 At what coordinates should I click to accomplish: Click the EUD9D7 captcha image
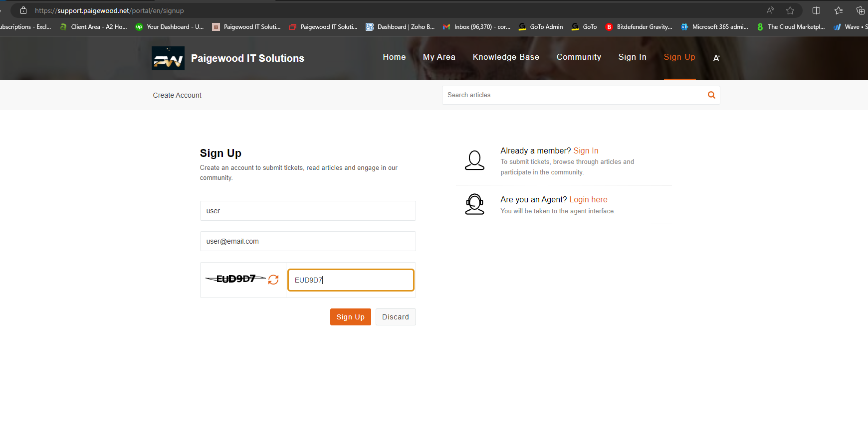pyautogui.click(x=235, y=279)
